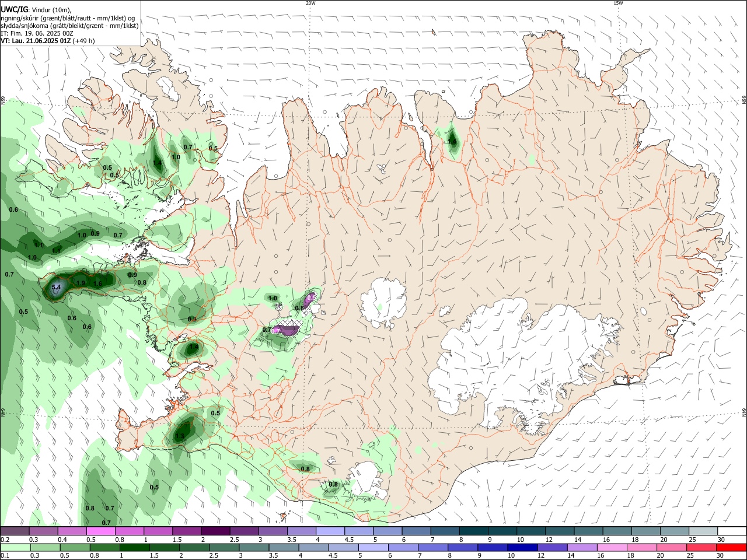The height and width of the screenshot is (560, 747).
Task: Click the valid time 'VT: Lau. 21.06.2025 01Z (+49 h)'
Action: (x=48, y=41)
